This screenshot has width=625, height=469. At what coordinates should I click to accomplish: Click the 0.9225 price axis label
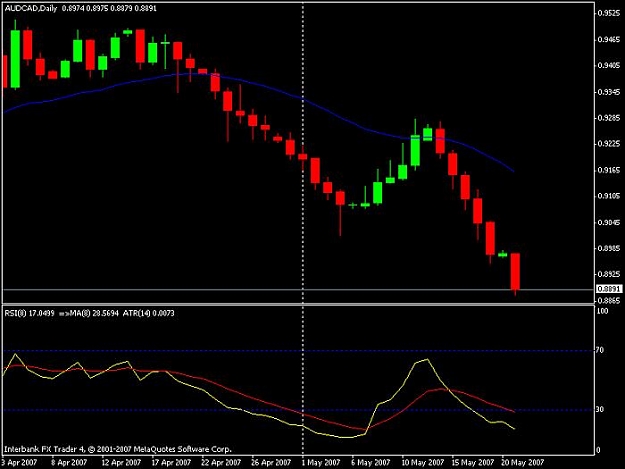[x=609, y=144]
